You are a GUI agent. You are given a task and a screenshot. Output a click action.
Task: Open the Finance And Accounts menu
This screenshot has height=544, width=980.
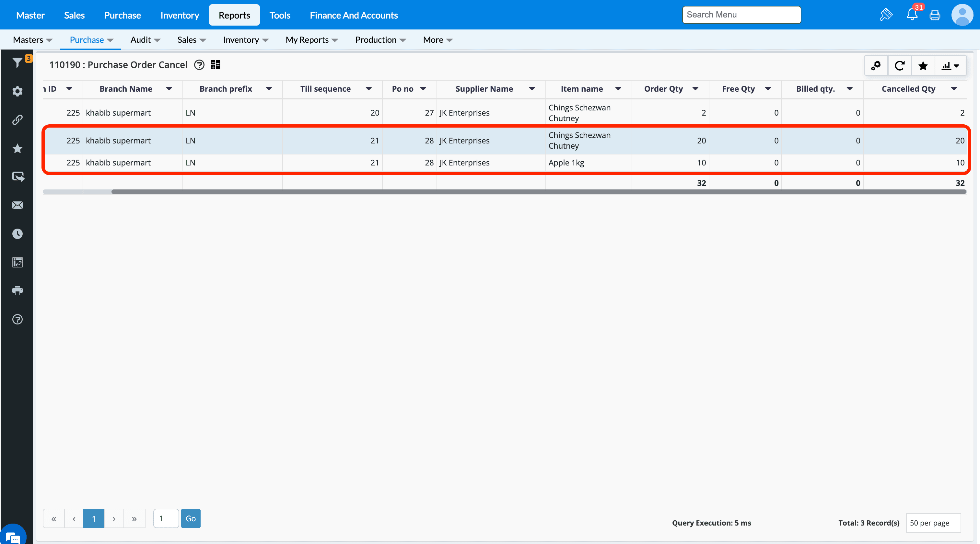(x=354, y=15)
